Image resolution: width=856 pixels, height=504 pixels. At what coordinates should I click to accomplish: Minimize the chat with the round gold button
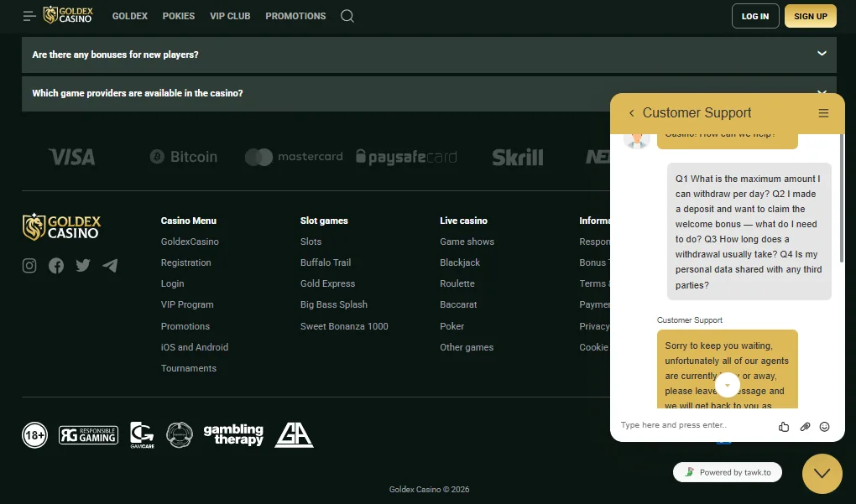(x=822, y=474)
